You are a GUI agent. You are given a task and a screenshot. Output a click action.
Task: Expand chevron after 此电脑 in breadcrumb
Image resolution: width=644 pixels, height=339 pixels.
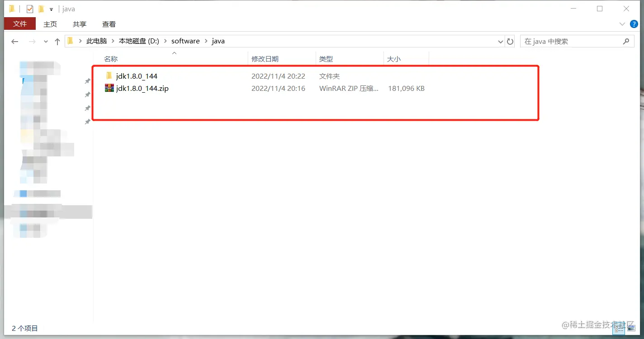click(113, 41)
